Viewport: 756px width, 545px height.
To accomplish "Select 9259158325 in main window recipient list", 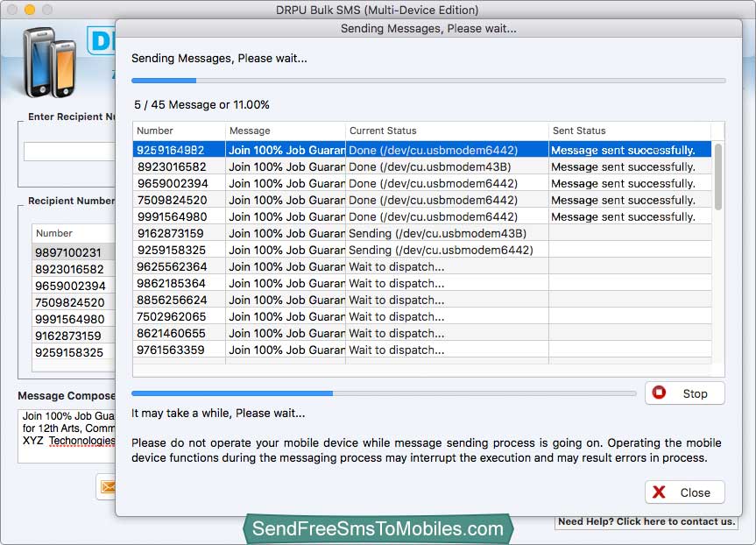I will coord(74,352).
